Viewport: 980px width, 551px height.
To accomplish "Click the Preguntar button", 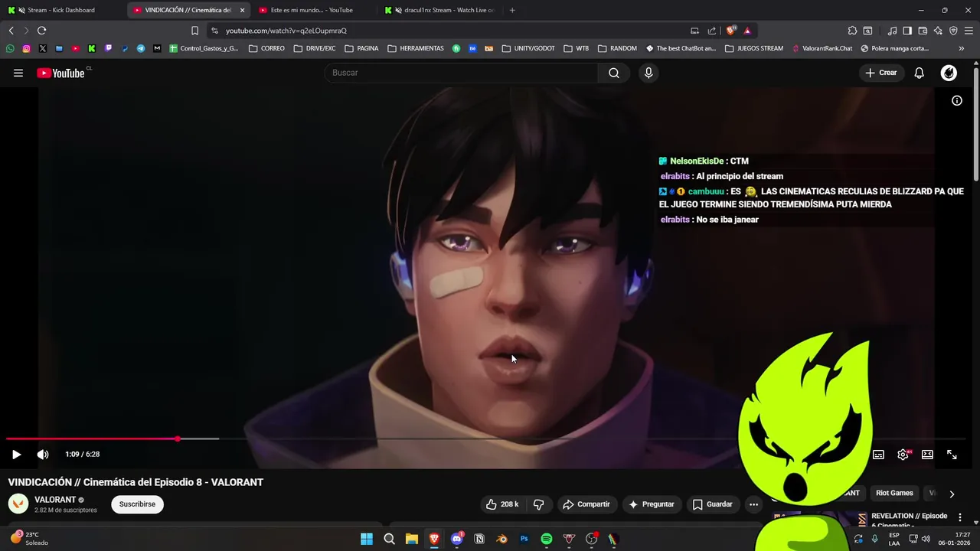I will [652, 504].
